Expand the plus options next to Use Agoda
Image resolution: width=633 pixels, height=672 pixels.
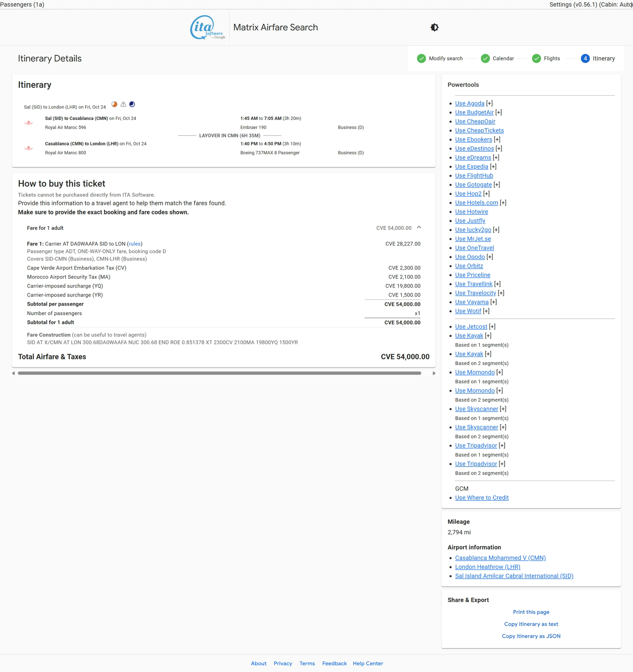click(489, 104)
